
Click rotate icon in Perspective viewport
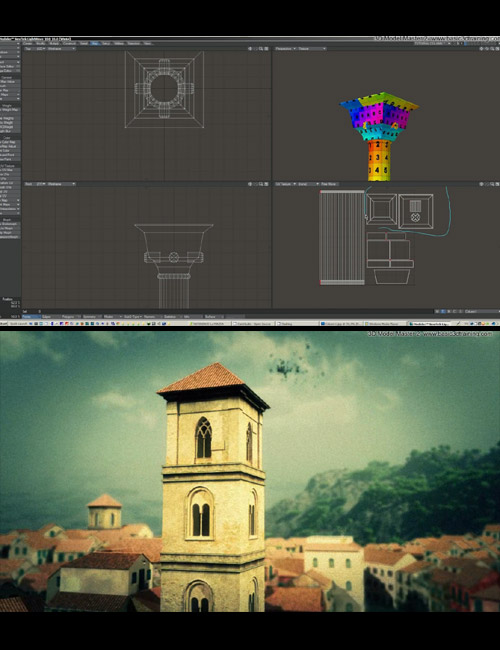click(x=487, y=49)
